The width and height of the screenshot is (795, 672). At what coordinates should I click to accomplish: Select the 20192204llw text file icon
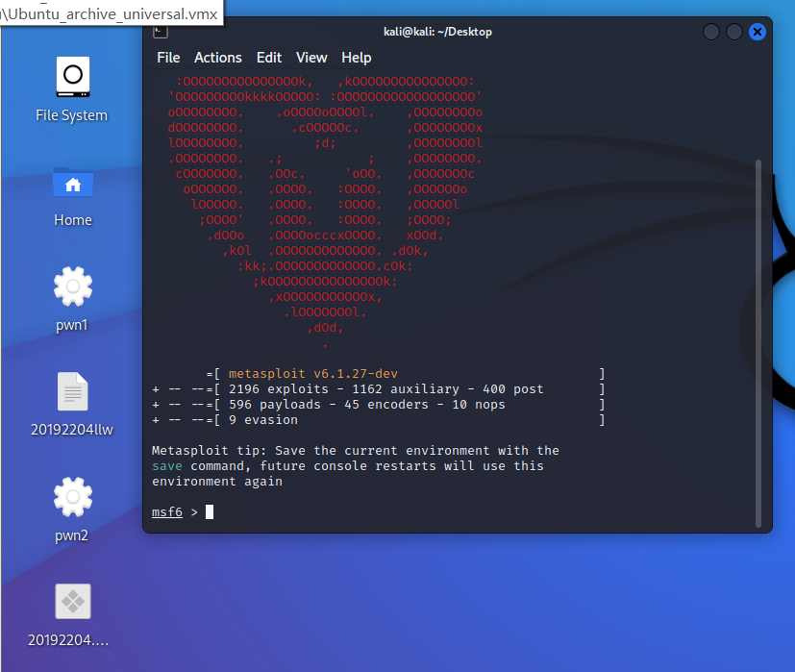pyautogui.click(x=72, y=391)
